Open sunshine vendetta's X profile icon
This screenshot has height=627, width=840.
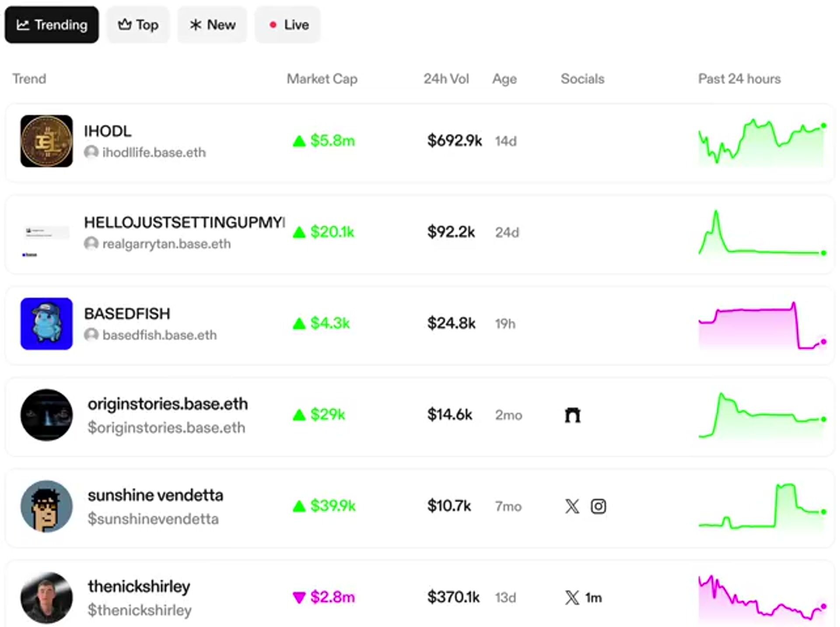coord(572,506)
